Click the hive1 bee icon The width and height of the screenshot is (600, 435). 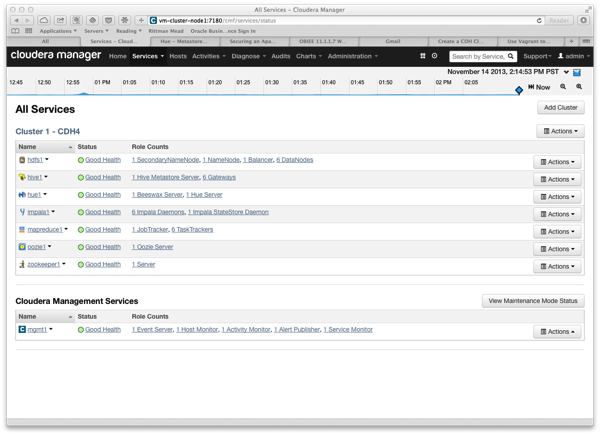(x=22, y=177)
